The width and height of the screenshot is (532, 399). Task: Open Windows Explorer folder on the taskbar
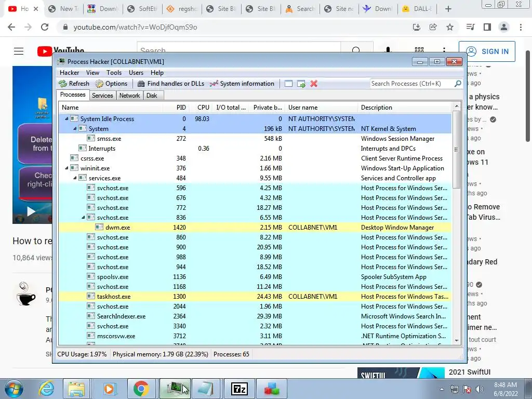(77, 389)
